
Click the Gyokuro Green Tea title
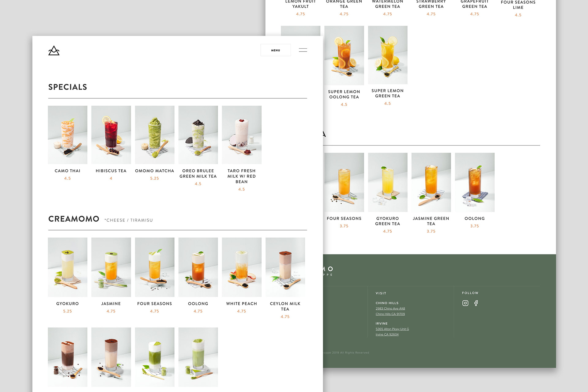coord(387,221)
